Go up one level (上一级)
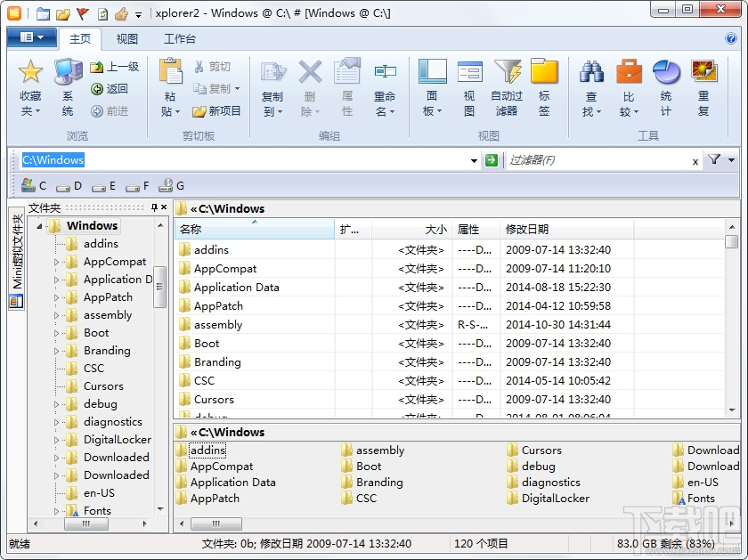The width and height of the screenshot is (748, 560). 115,66
